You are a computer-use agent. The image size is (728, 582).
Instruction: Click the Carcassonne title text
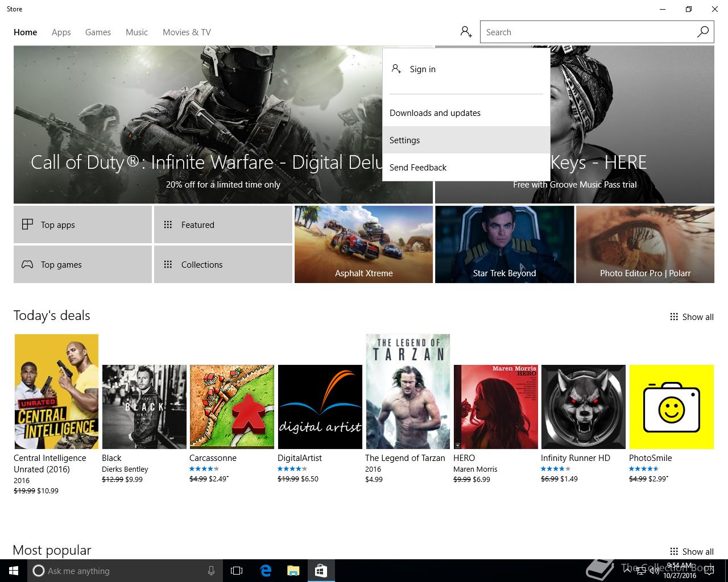click(213, 458)
